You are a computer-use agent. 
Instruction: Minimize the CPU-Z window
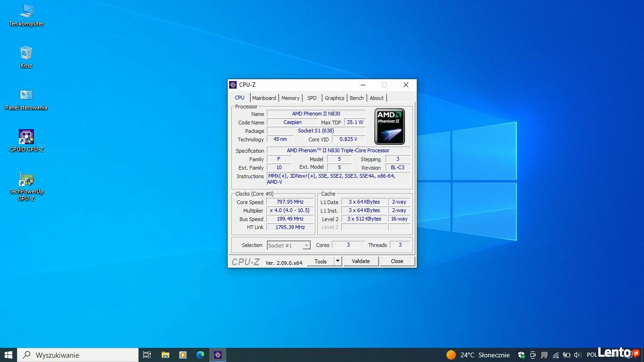tap(363, 85)
